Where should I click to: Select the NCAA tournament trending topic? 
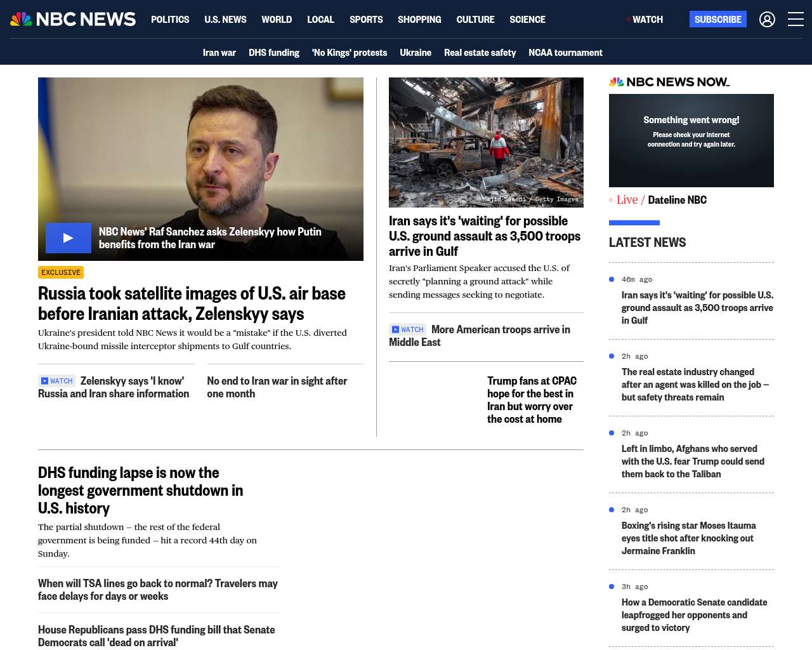(x=565, y=53)
